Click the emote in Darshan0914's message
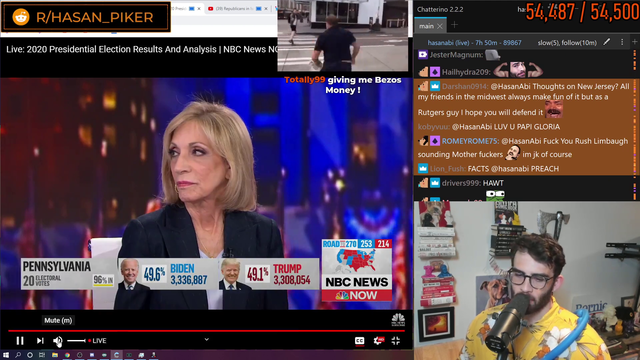The height and width of the screenshot is (360, 640). [554, 109]
